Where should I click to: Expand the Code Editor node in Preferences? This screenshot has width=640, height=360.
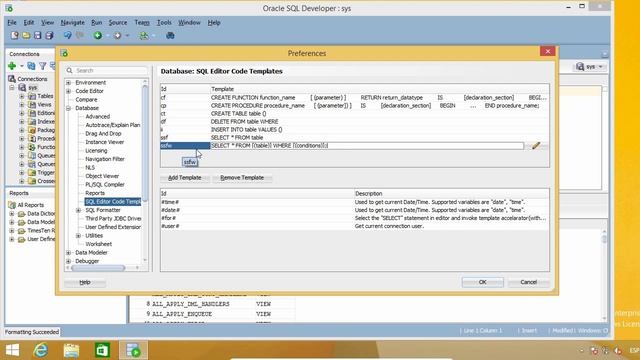tap(69, 91)
